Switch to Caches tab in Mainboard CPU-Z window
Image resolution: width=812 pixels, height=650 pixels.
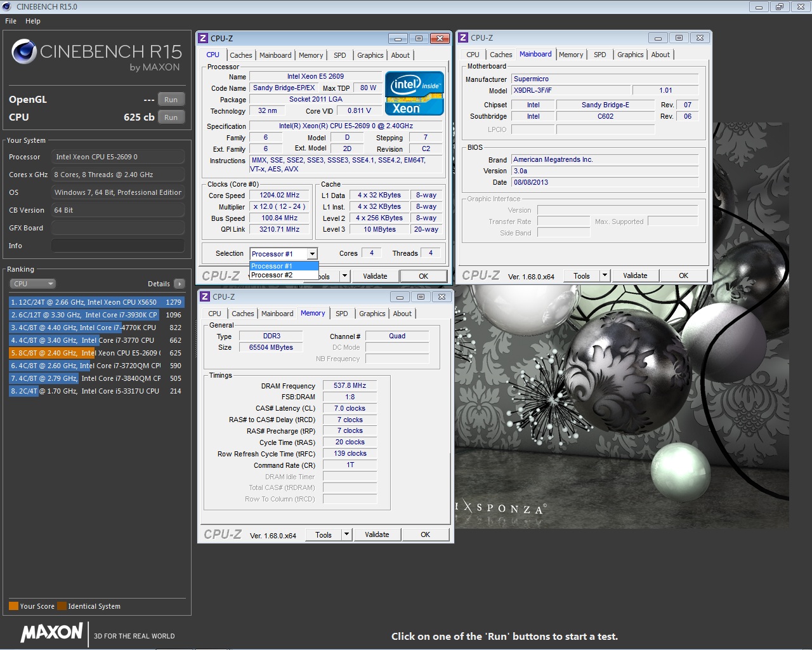(501, 55)
